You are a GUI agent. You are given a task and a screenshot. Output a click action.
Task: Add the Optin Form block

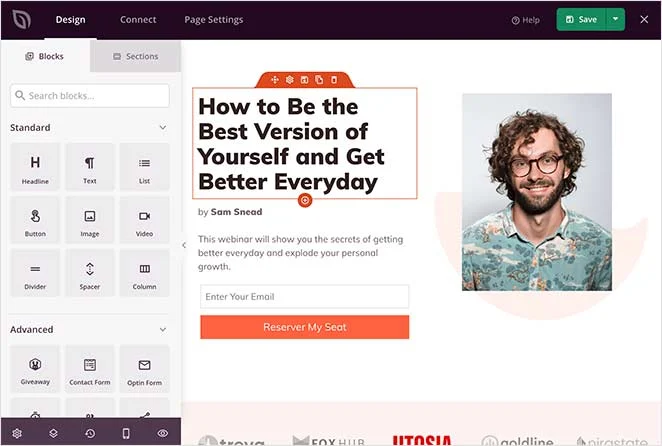(144, 369)
